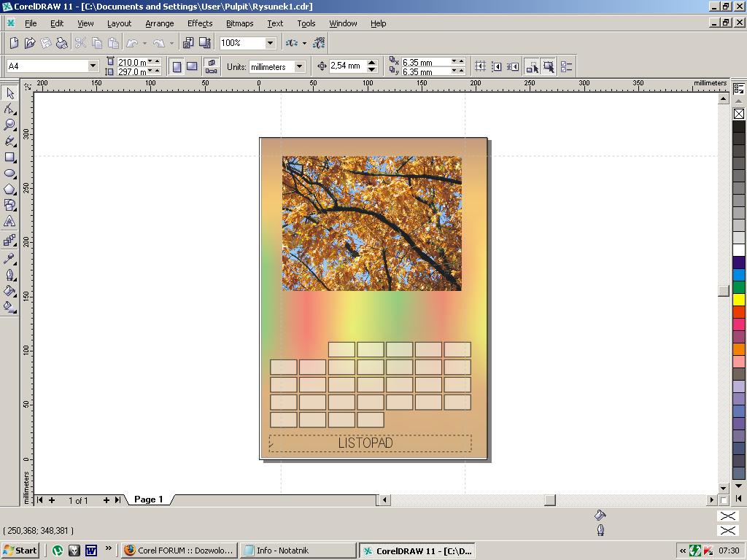Viewport: 747px width, 560px height.
Task: Pick the yellow swatch in color palette
Action: tap(739, 300)
